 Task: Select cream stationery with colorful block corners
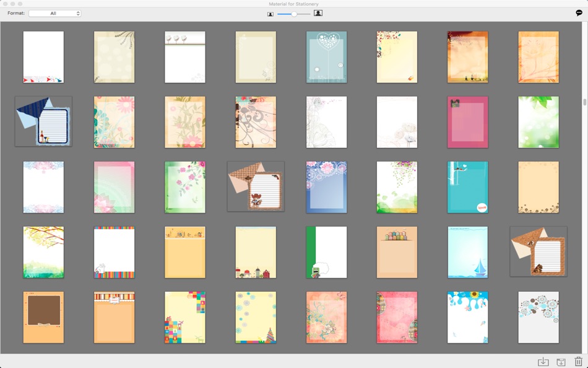click(185, 317)
